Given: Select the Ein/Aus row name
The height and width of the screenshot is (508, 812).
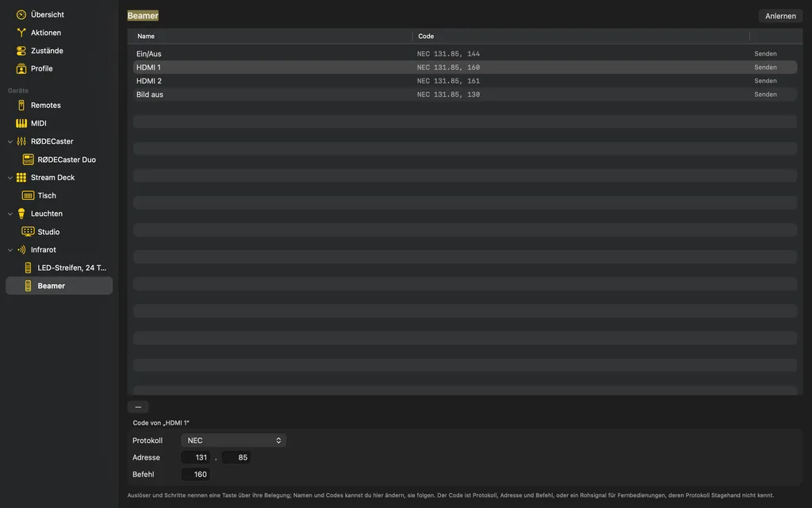Looking at the screenshot, I should pyautogui.click(x=149, y=54).
